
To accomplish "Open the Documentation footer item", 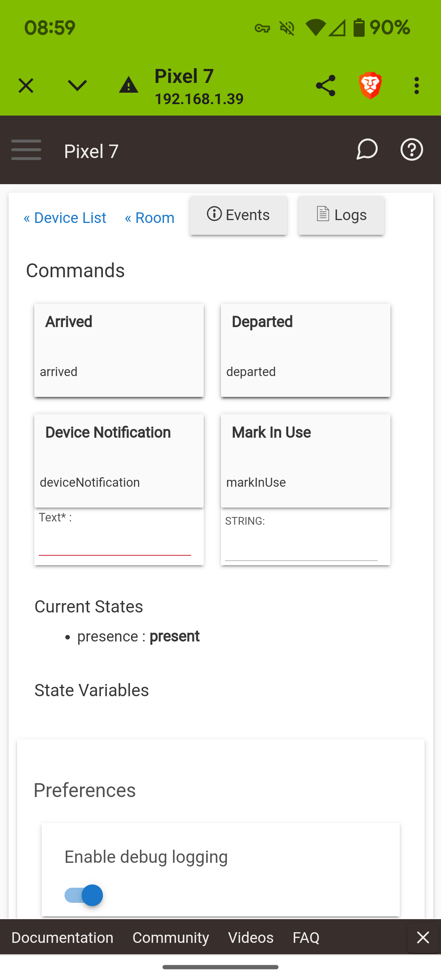I will click(62, 938).
